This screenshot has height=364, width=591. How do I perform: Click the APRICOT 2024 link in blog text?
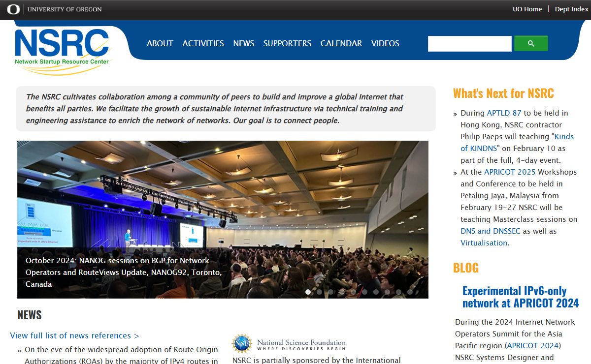point(532,346)
